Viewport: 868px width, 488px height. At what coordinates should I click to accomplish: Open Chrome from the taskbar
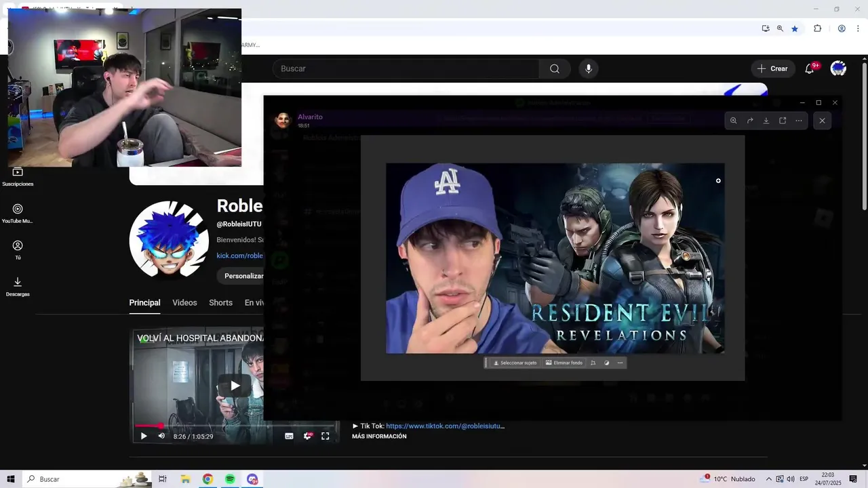[x=208, y=479]
